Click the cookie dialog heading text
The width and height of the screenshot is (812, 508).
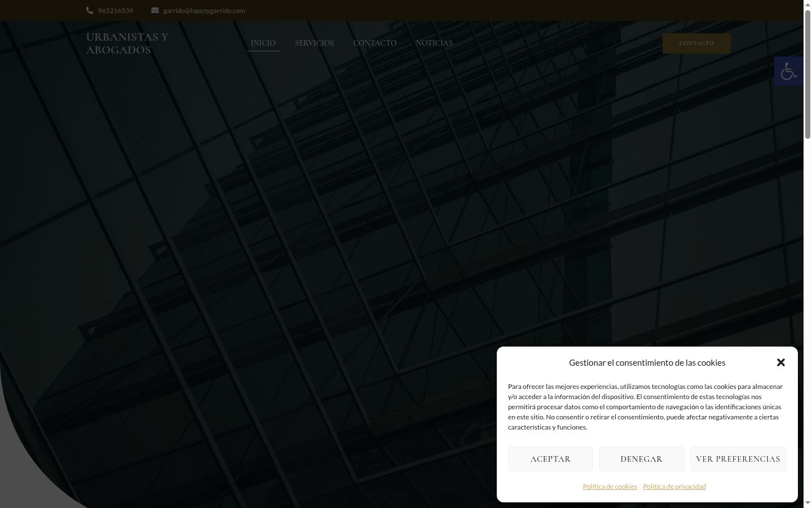pos(647,363)
